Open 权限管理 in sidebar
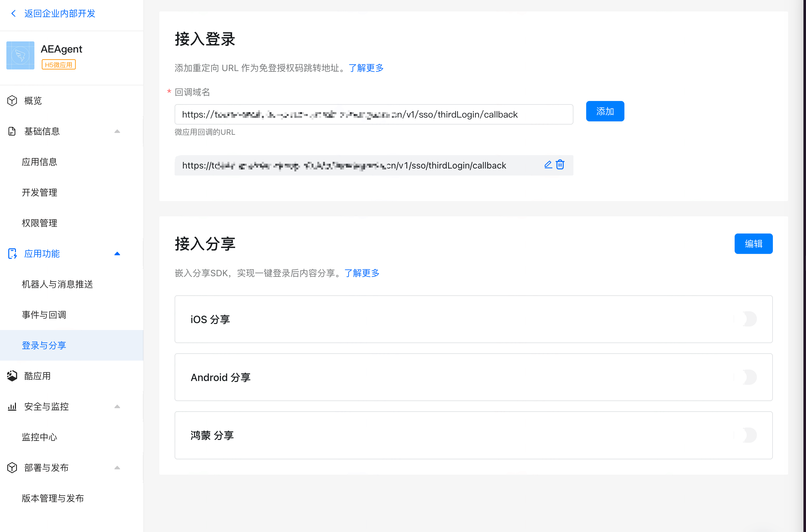Viewport: 806px width, 532px height. click(x=40, y=223)
